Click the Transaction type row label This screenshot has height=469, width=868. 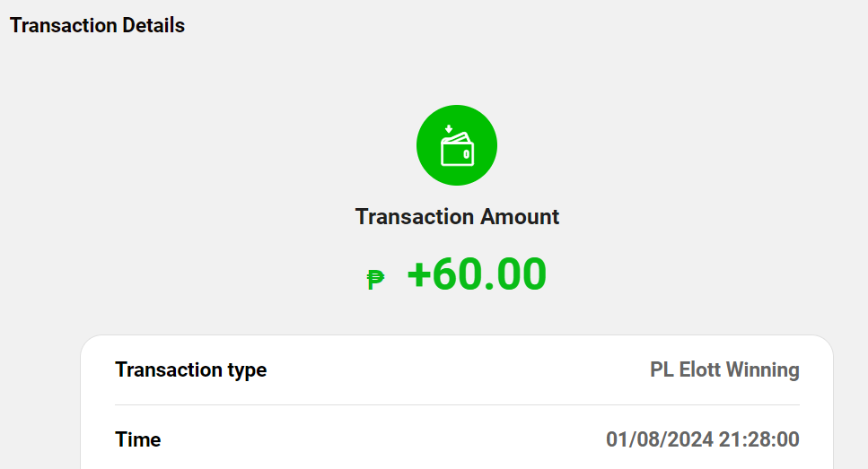point(191,369)
